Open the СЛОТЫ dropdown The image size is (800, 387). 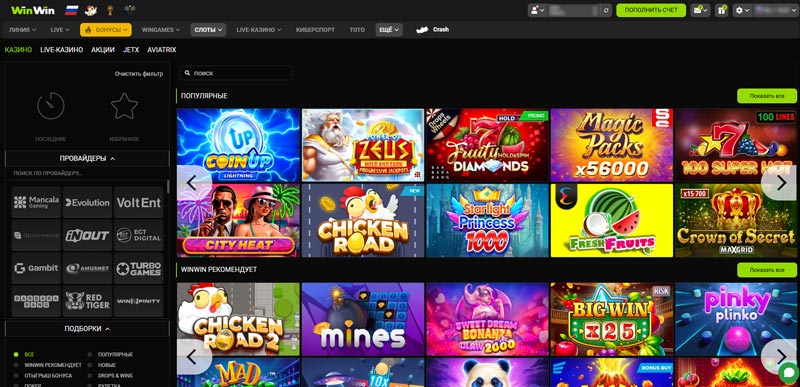click(x=209, y=30)
